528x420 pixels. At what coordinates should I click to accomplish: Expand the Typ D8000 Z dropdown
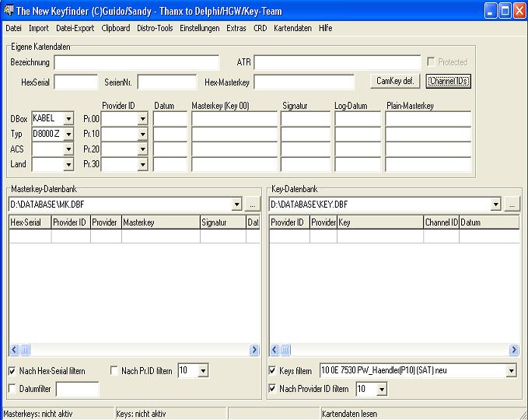pyautogui.click(x=68, y=135)
